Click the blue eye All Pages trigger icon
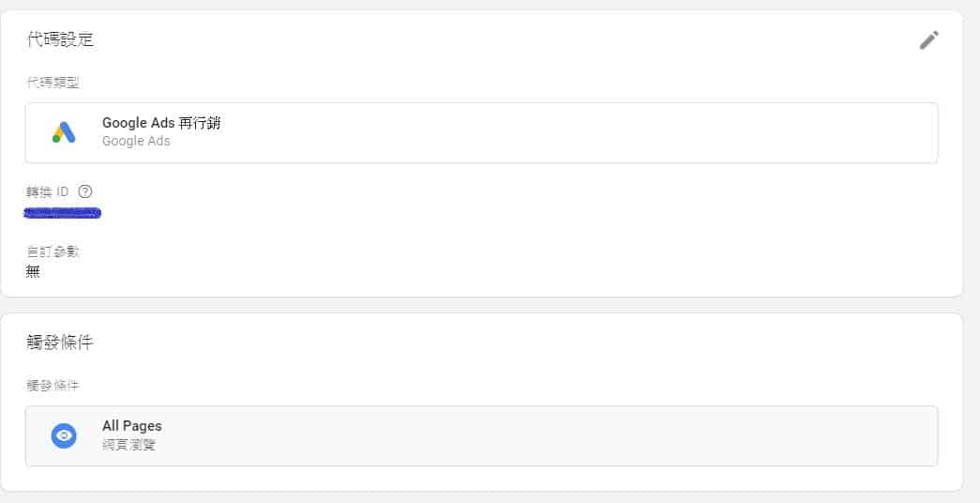The width and height of the screenshot is (980, 503). 64,435
